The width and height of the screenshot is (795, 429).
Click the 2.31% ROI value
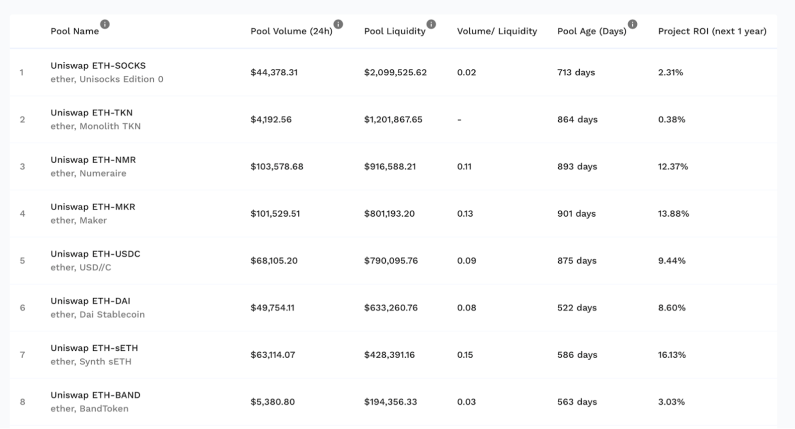tap(670, 73)
